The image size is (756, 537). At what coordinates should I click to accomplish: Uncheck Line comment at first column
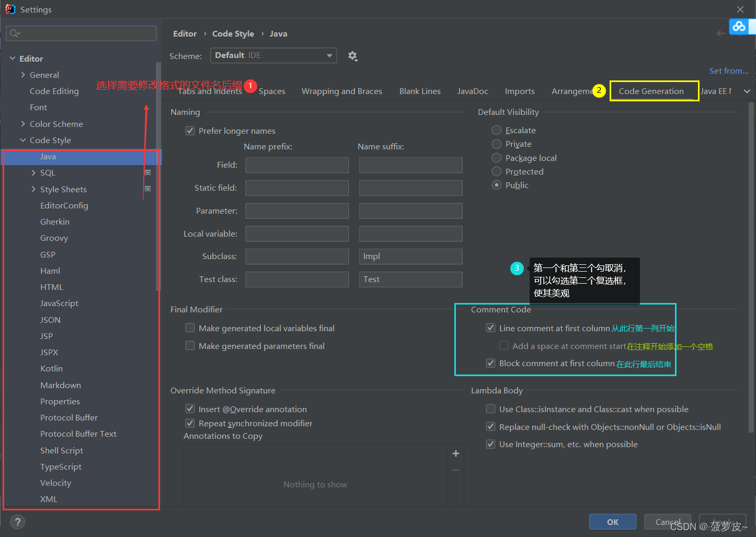(490, 328)
